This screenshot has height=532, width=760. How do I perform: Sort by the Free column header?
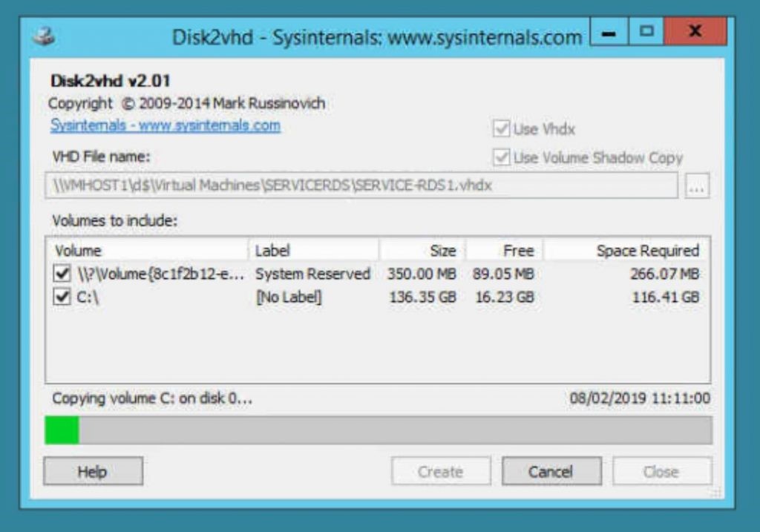[504, 251]
